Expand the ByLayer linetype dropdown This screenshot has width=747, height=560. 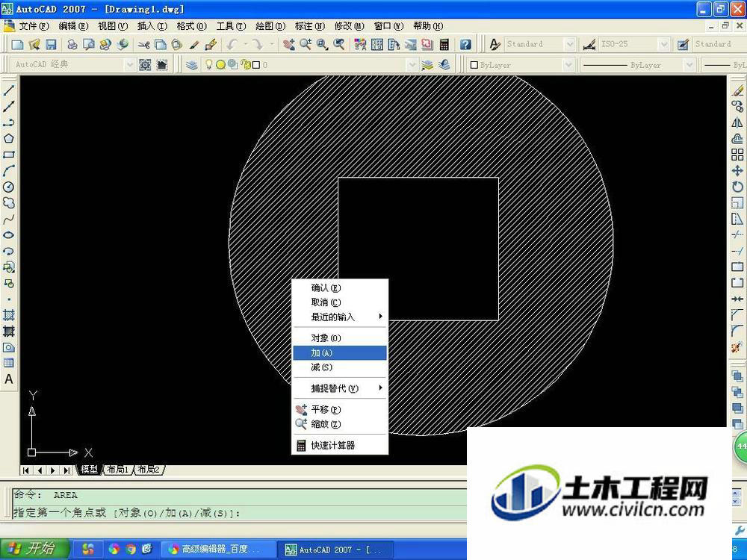689,64
